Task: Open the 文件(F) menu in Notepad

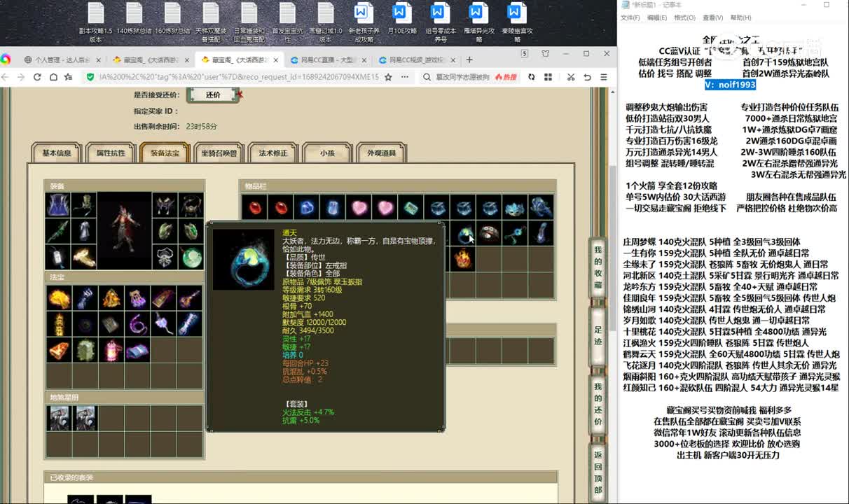Action: point(630,17)
